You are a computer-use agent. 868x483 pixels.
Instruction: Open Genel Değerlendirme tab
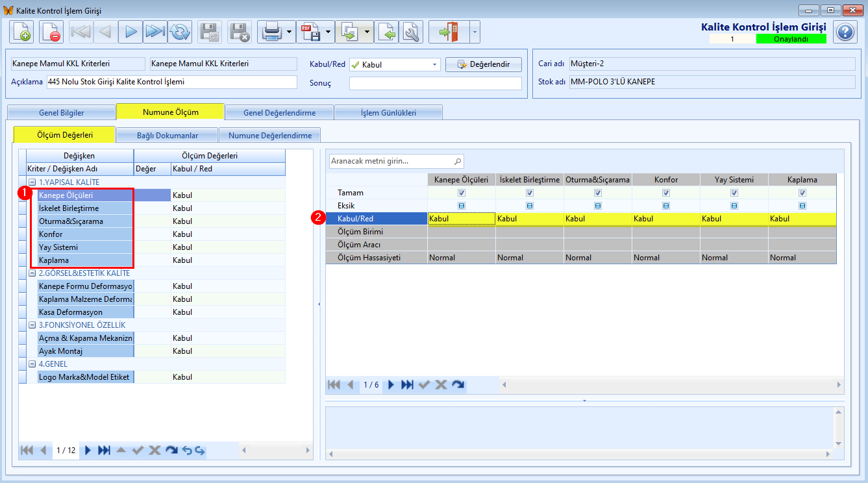click(279, 113)
